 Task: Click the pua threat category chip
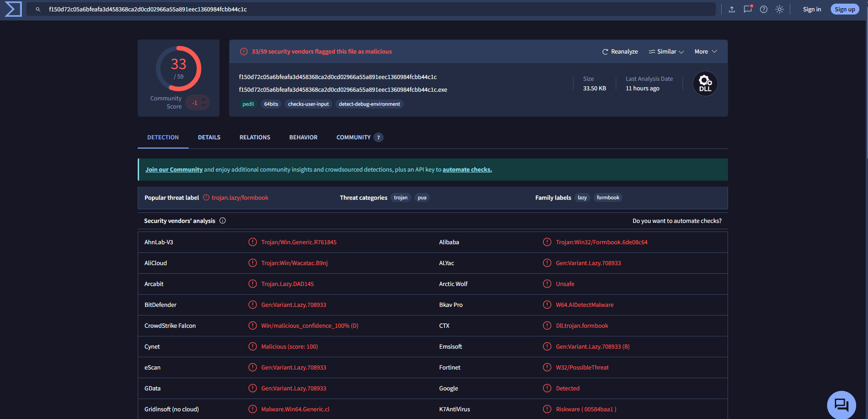point(422,197)
